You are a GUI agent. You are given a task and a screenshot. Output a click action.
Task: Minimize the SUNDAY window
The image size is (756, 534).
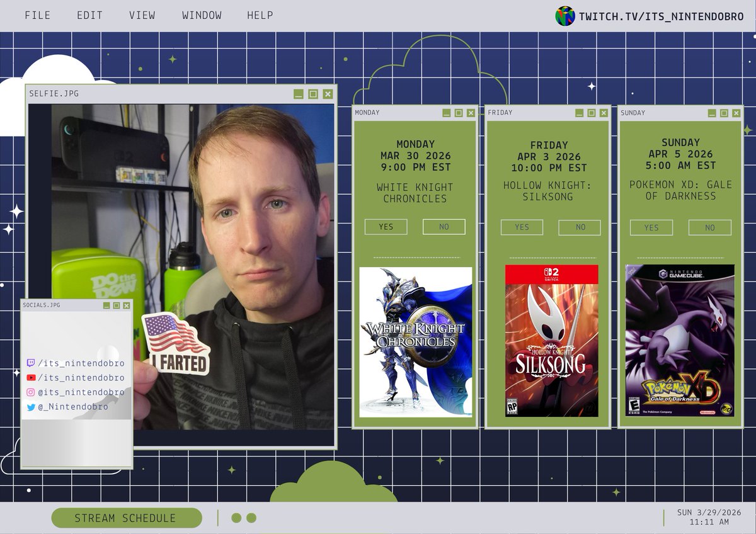point(712,113)
